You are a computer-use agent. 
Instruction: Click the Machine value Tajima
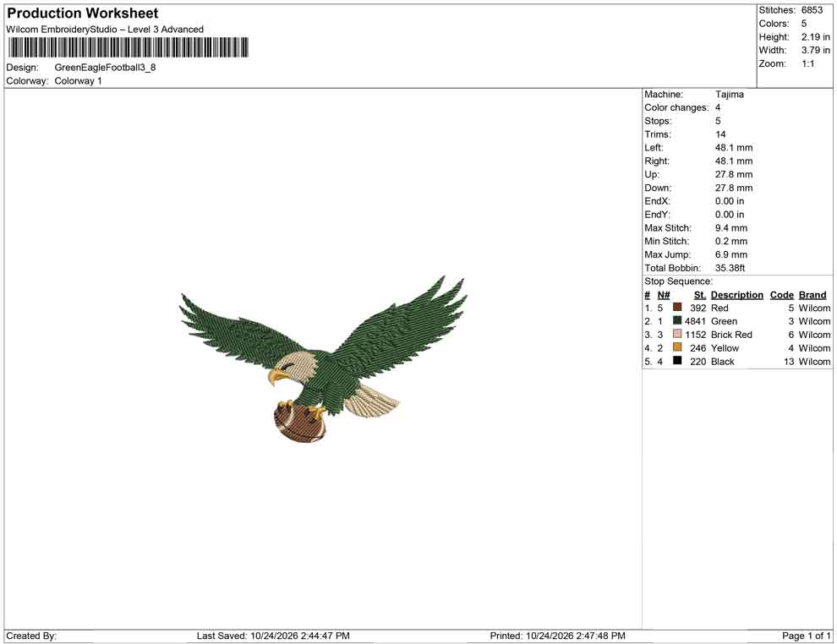click(729, 95)
